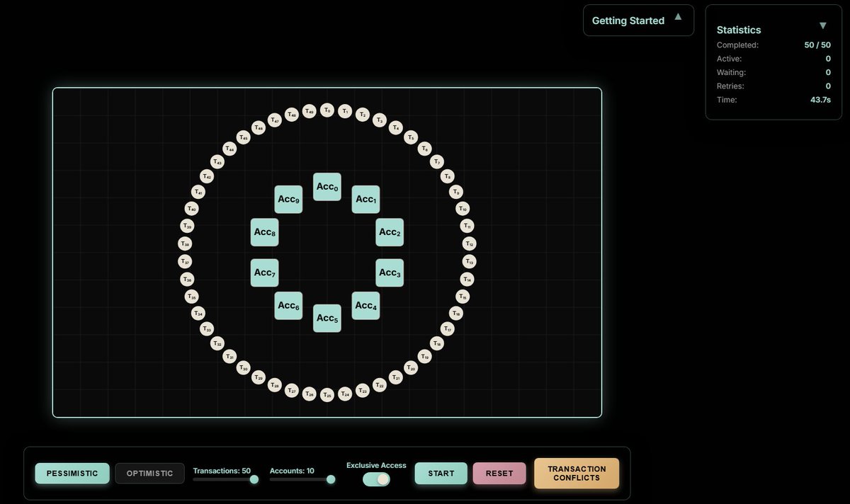This screenshot has height=504, width=850.
Task: Select account node Acc1
Action: tap(366, 200)
